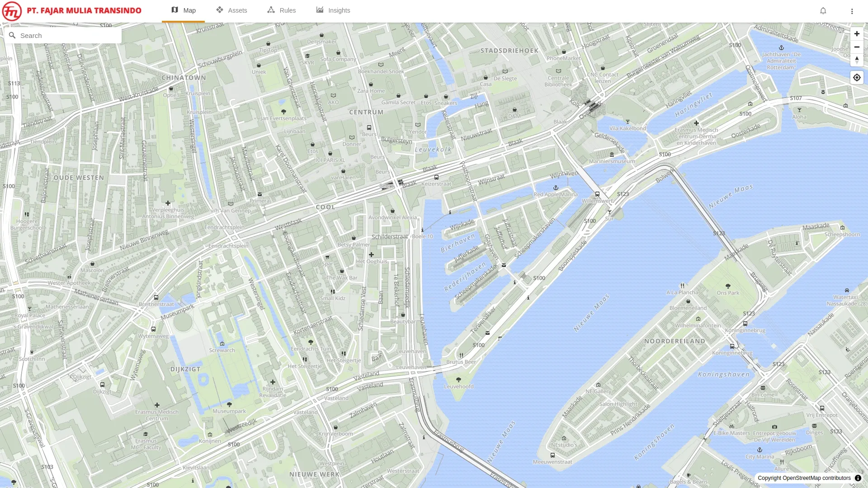
Task: Zoom in on the map
Action: coord(857,34)
